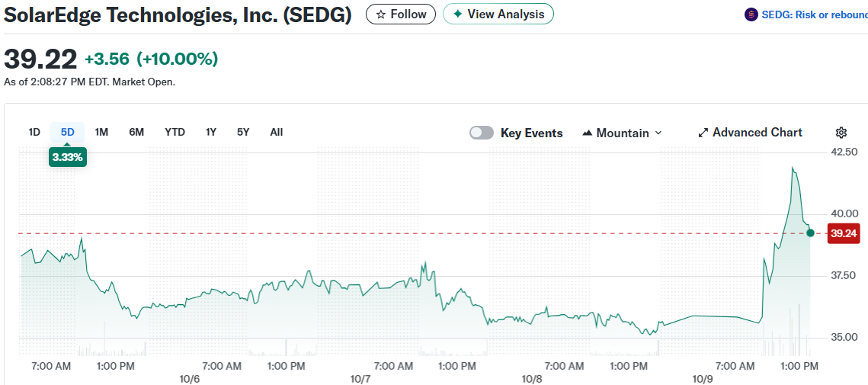Switch to 6M time range
The width and height of the screenshot is (868, 385).
click(x=136, y=132)
